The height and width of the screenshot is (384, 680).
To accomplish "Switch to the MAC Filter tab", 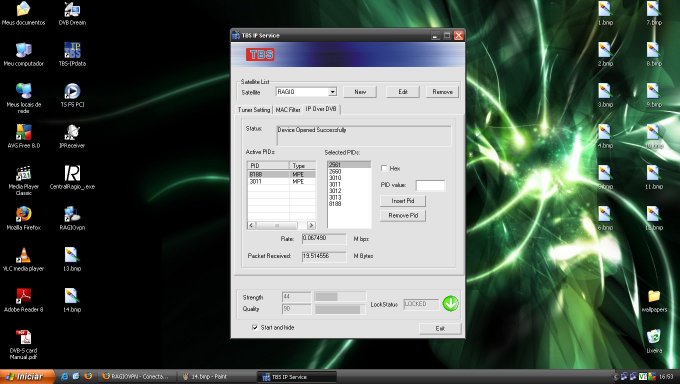I will [288, 110].
